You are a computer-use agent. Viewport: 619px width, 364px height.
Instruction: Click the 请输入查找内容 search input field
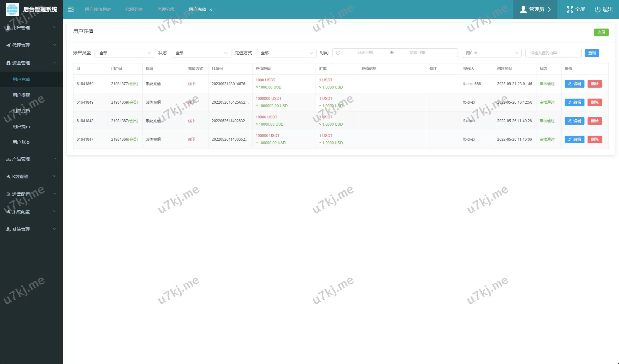pyautogui.click(x=553, y=53)
